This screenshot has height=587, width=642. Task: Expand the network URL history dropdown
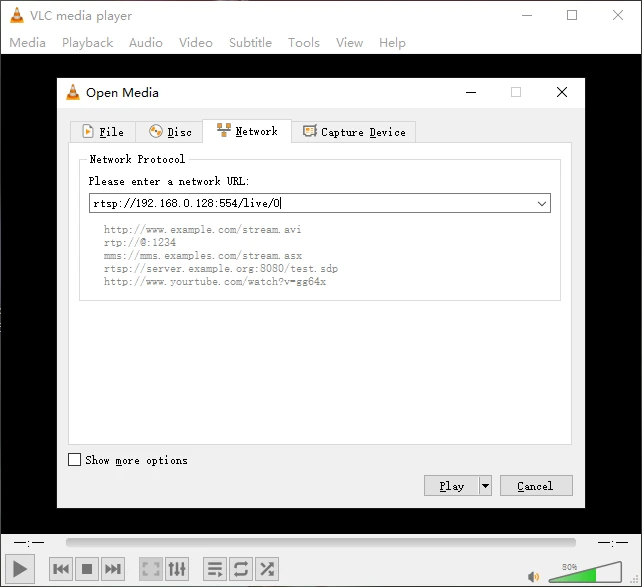point(542,203)
